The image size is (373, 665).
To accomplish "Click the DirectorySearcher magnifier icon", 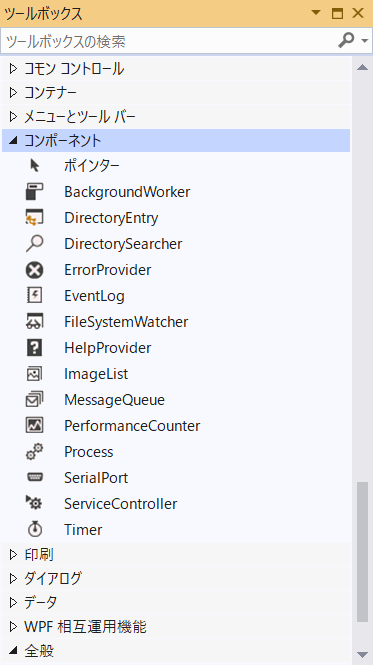I will click(x=34, y=244).
